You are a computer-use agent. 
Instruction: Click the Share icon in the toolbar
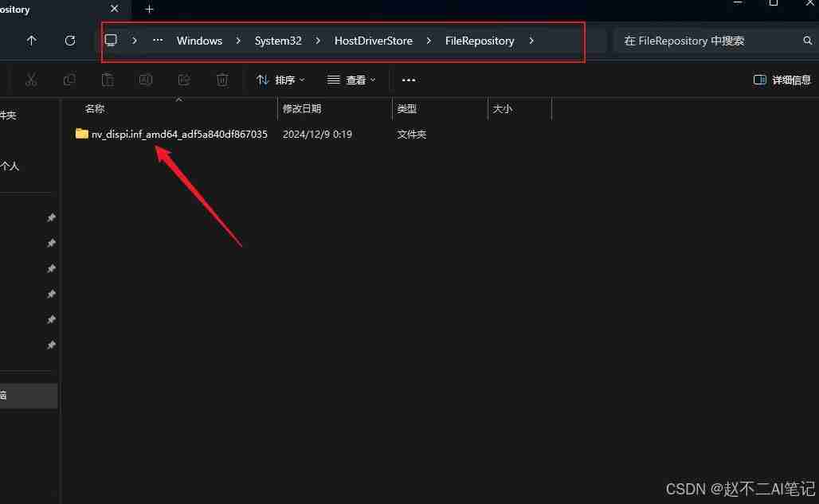click(x=184, y=80)
